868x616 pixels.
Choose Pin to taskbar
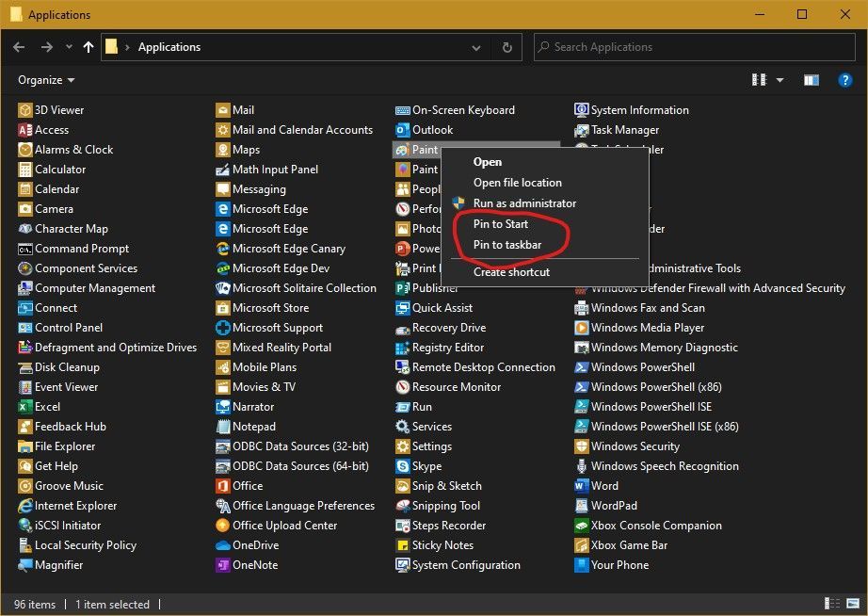(x=507, y=245)
